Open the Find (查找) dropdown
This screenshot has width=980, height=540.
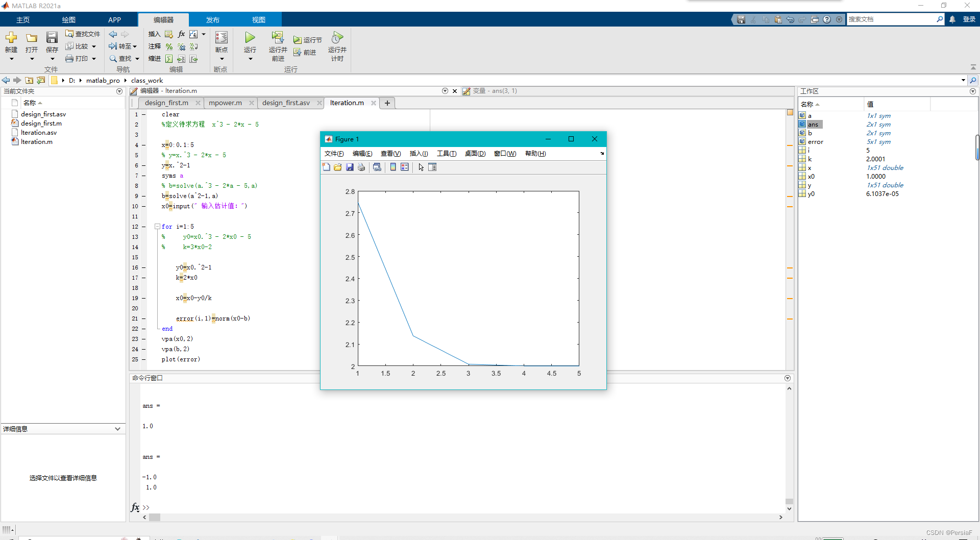(x=137, y=59)
